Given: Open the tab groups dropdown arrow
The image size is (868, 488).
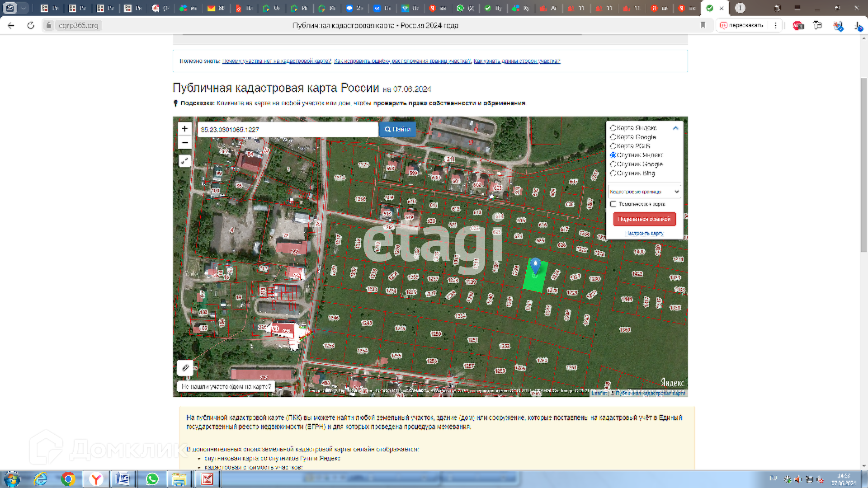Looking at the screenshot, I should click(24, 8).
